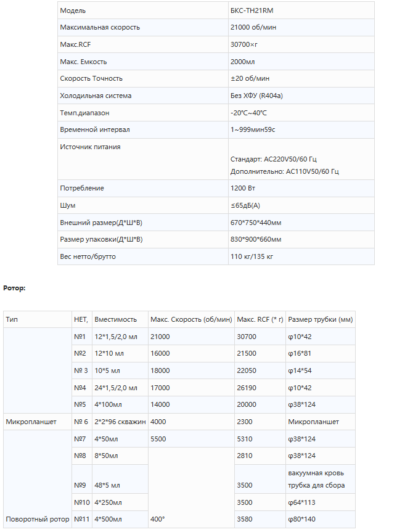Click the Вместимость column header
The width and height of the screenshot is (397, 532).
click(115, 319)
